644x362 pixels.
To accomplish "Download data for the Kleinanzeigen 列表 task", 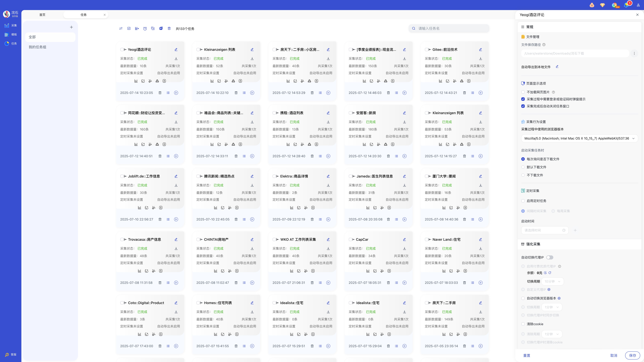I will [252, 58].
